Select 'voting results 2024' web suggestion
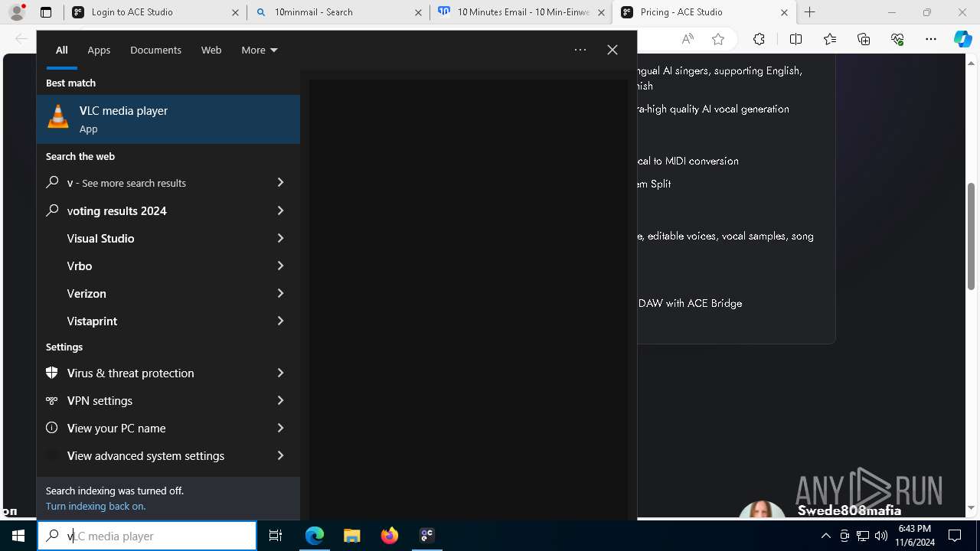This screenshot has width=980, height=551. pos(149,210)
